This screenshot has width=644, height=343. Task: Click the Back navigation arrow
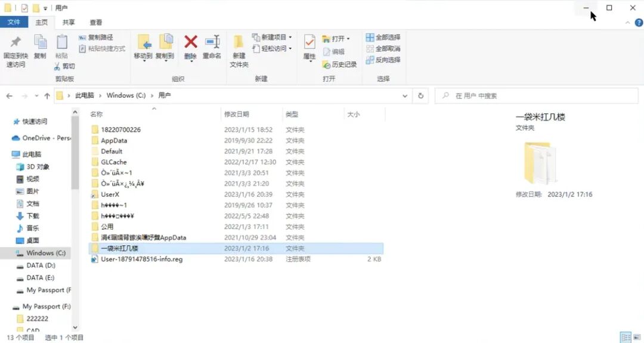tap(10, 95)
